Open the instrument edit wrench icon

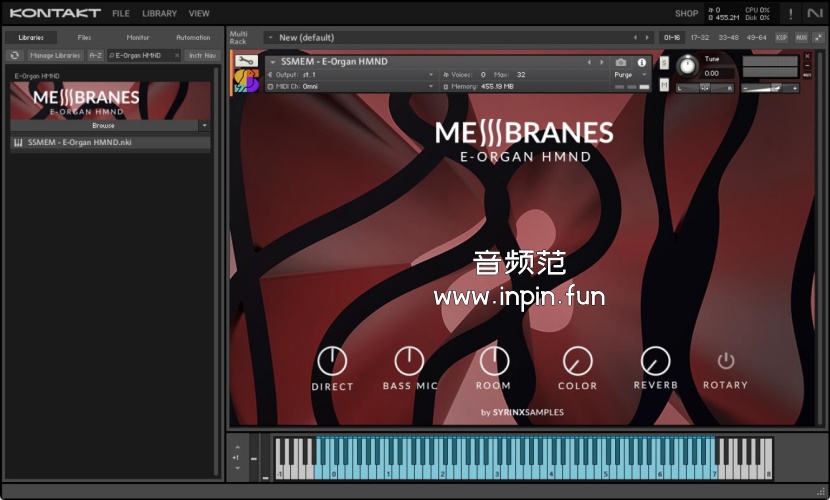tap(246, 61)
